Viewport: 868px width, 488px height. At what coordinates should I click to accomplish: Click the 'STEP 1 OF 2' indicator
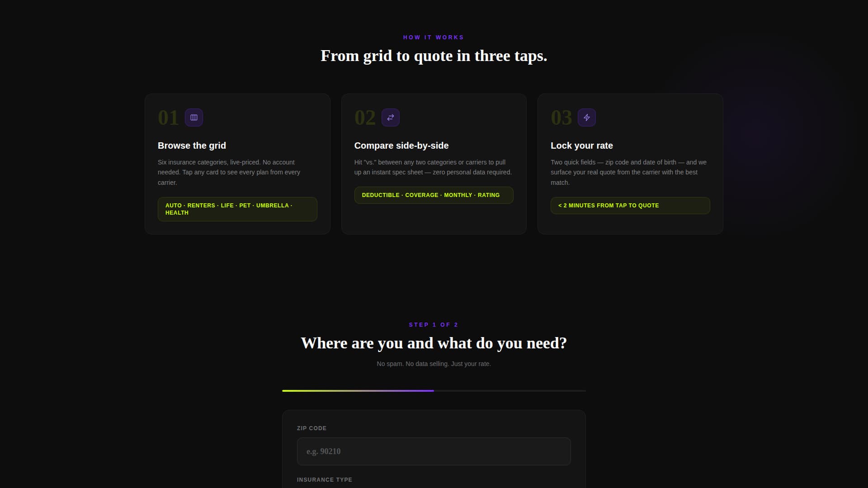coord(434,324)
